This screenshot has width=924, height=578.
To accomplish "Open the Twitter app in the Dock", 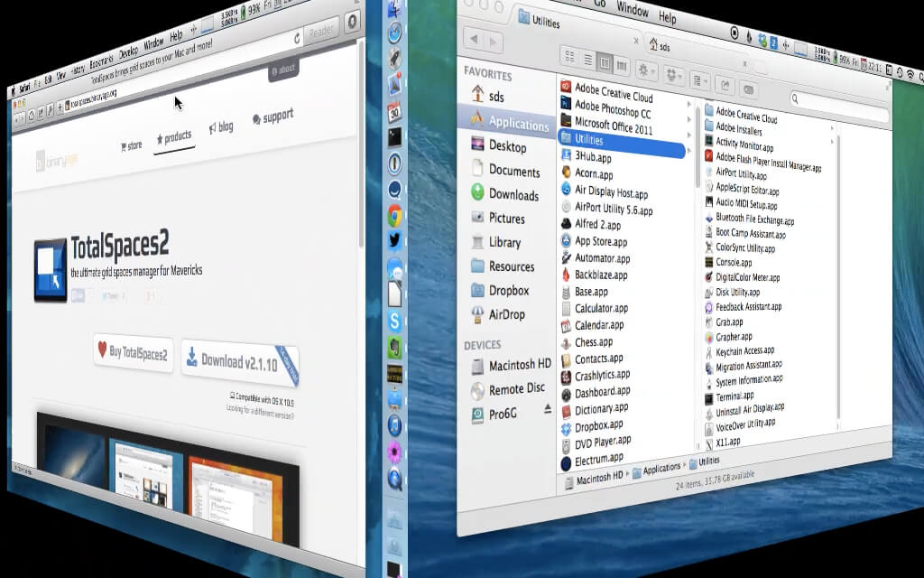I will [395, 241].
